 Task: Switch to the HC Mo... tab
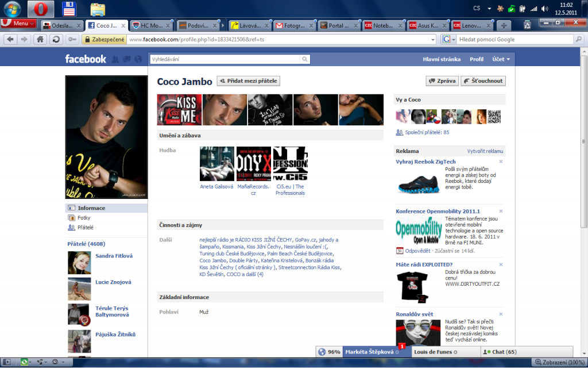[x=152, y=25]
